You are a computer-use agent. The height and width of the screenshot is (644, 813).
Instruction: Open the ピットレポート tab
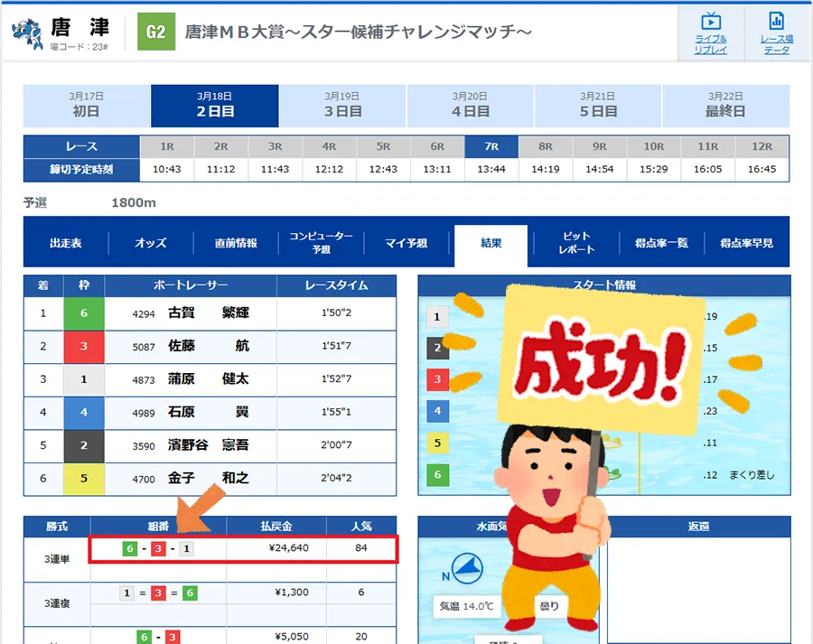tap(576, 242)
